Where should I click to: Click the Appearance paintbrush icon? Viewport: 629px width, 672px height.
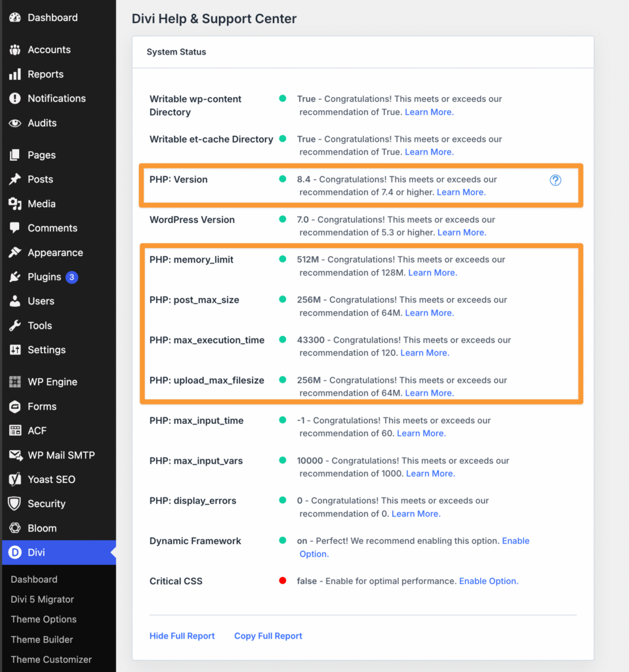tap(15, 253)
